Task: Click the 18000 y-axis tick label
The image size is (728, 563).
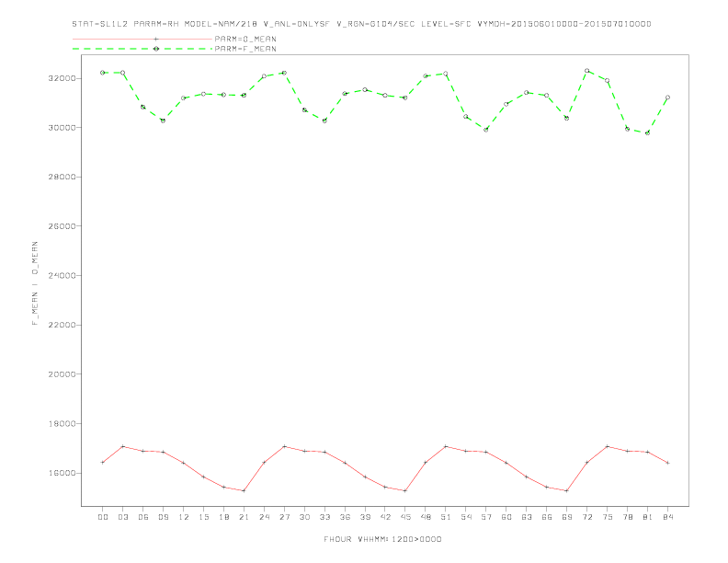Action: point(63,424)
